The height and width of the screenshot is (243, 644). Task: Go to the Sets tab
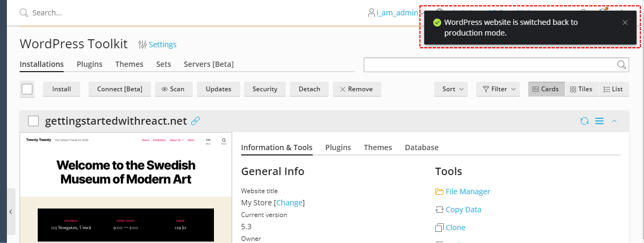pyautogui.click(x=164, y=64)
